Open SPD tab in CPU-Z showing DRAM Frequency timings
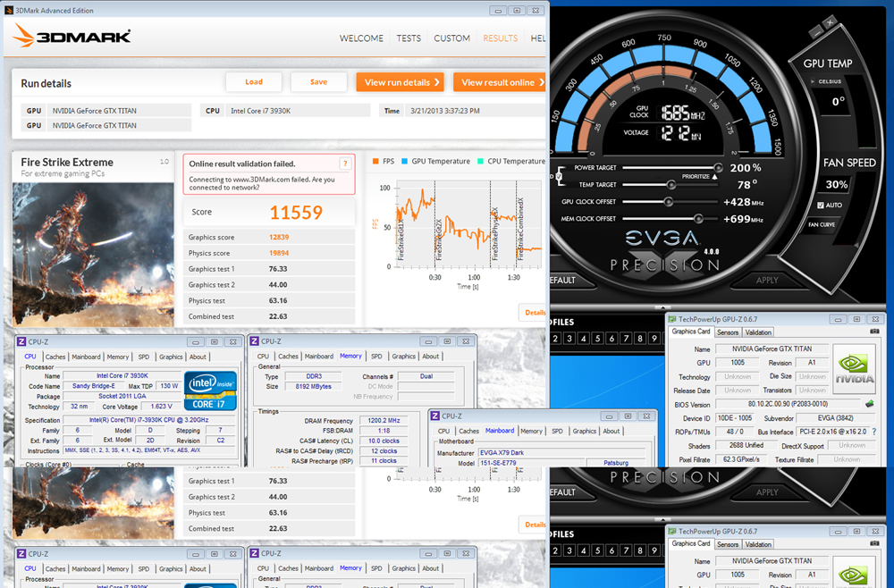Image resolution: width=894 pixels, height=588 pixels. coord(376,356)
